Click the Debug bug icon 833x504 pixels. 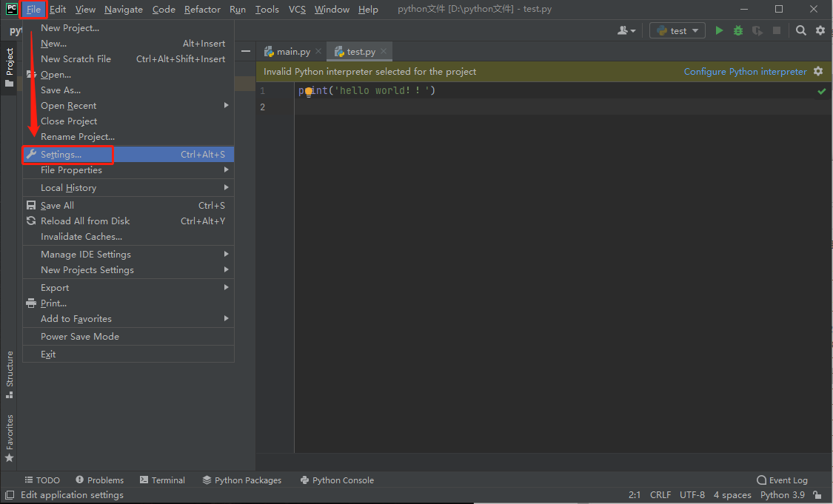click(x=738, y=31)
